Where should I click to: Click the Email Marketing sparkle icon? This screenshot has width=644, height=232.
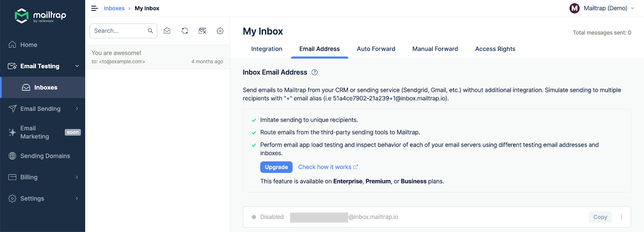click(12, 132)
